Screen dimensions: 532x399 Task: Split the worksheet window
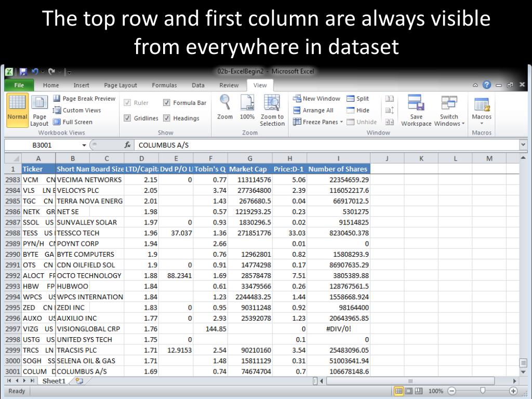(357, 98)
